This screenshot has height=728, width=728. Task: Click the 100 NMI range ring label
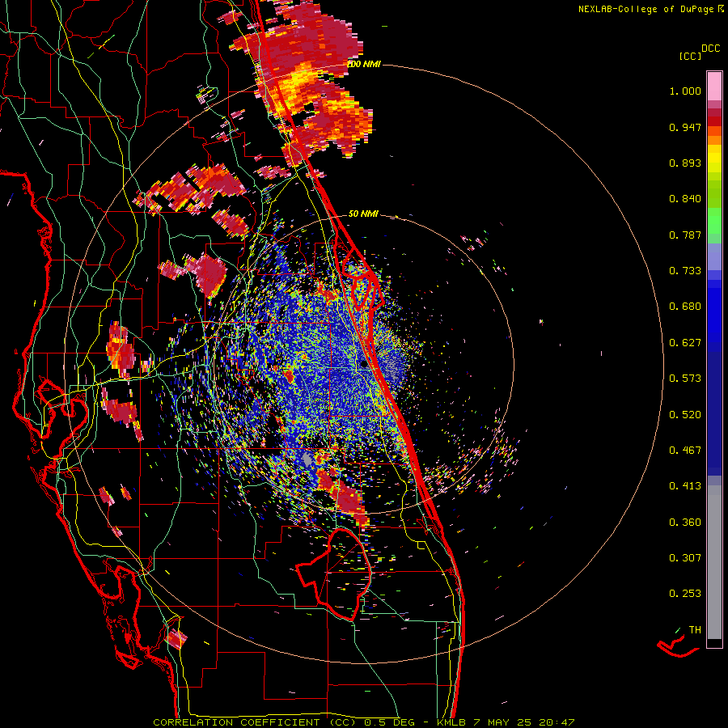(x=365, y=64)
